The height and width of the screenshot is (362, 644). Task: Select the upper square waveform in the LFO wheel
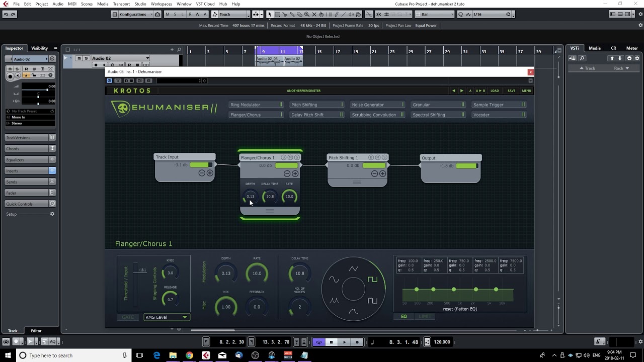372,279
